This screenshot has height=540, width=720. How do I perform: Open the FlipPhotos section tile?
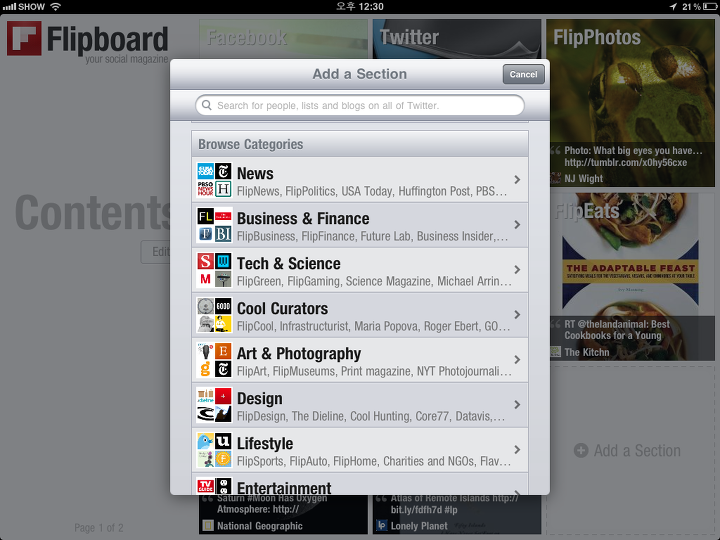(x=630, y=103)
